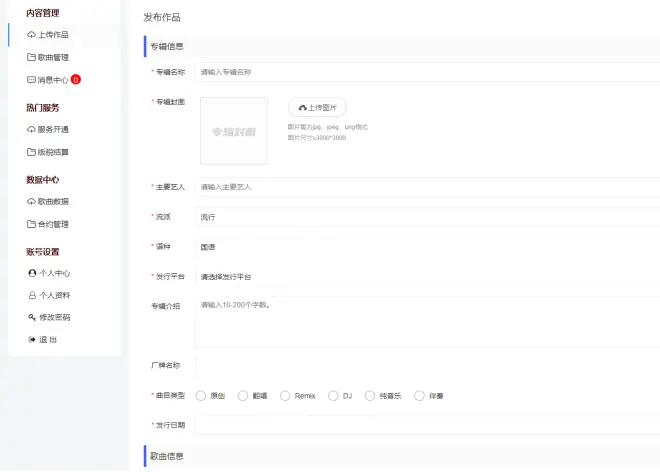Select the Remix track type option
Viewport: 660px width, 472px height.
285,396
